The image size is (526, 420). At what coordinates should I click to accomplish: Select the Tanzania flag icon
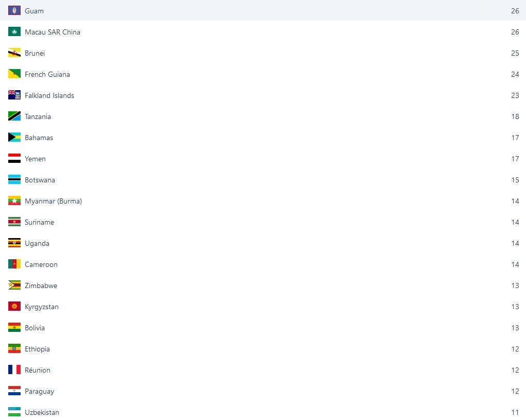click(14, 116)
